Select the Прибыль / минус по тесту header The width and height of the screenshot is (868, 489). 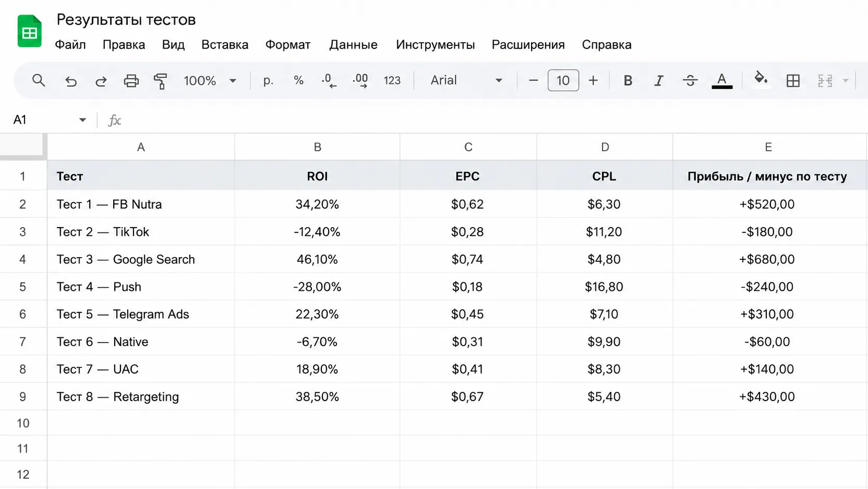(768, 176)
